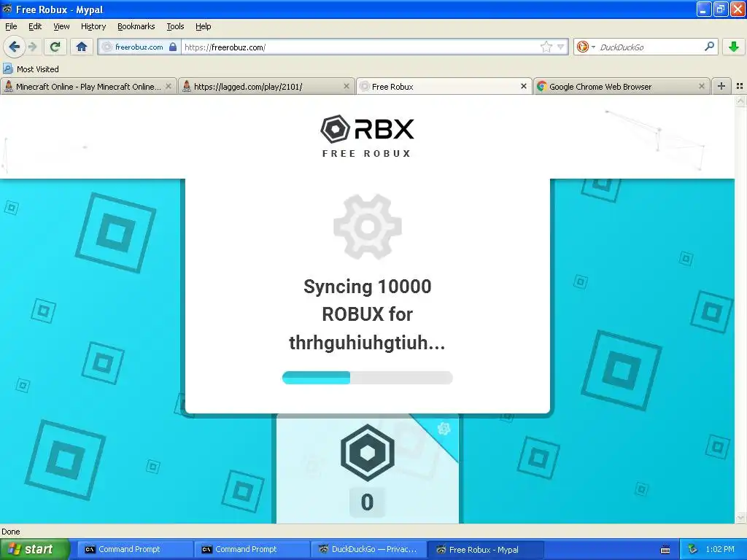Screen dimensions: 747x560
Task: Bookmark page with the star icon
Action: tap(546, 47)
